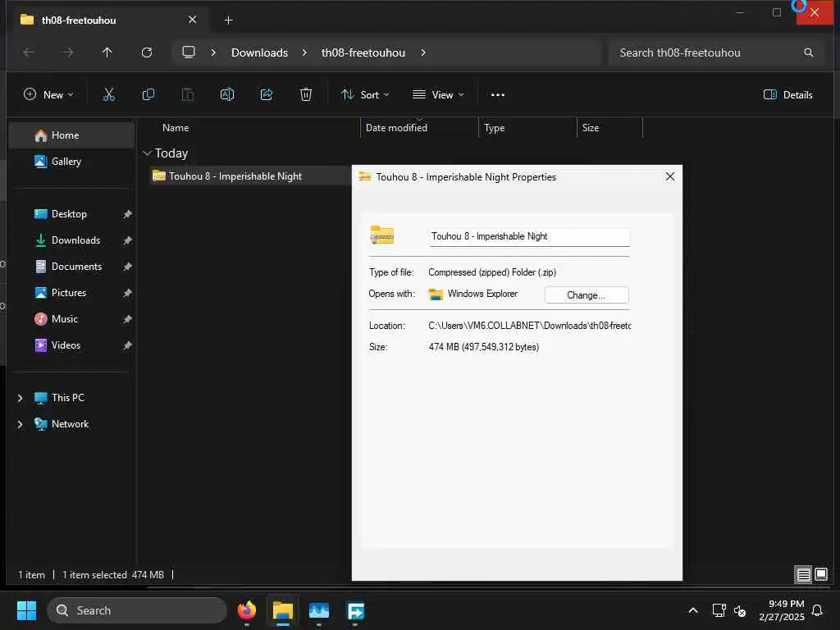Viewport: 840px width, 630px height.
Task: Close the th08-freetouhou tab
Action: click(192, 20)
